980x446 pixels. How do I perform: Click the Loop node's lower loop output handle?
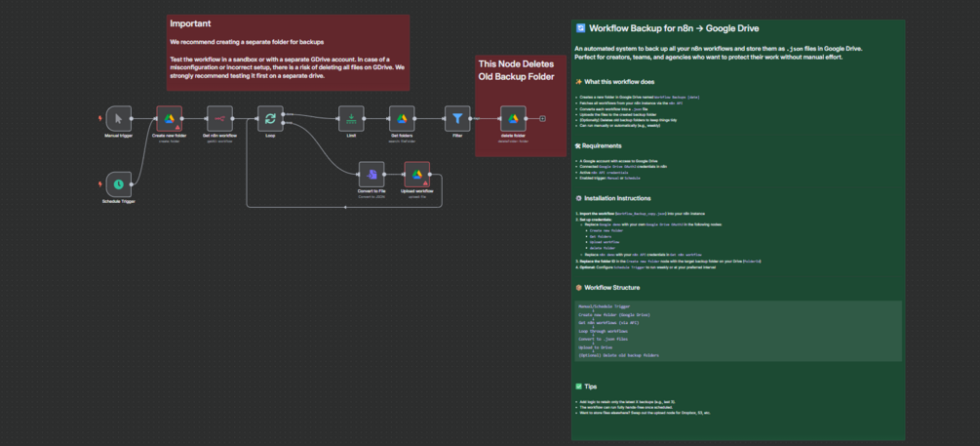click(284, 123)
